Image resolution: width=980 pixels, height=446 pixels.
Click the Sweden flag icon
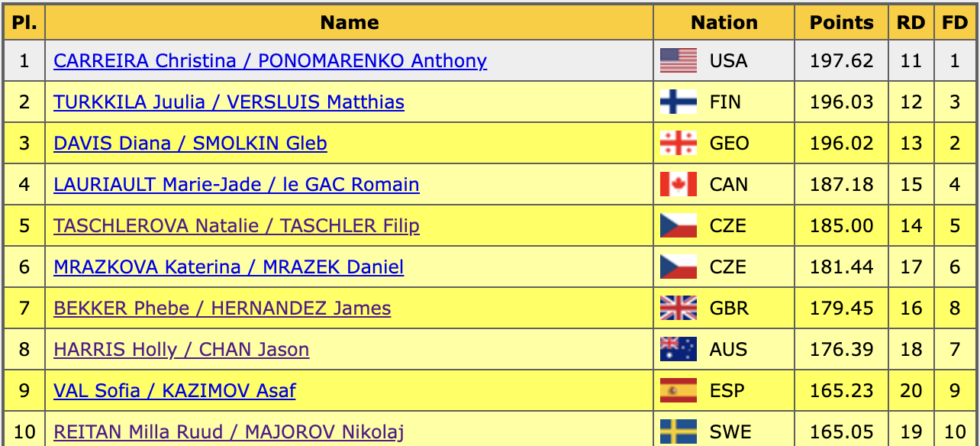(x=678, y=431)
